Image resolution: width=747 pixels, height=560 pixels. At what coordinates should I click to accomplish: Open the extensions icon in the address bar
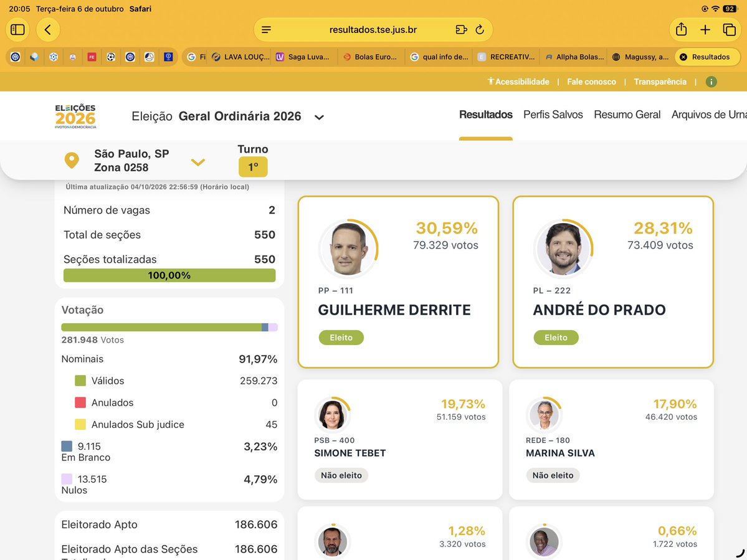pos(460,30)
